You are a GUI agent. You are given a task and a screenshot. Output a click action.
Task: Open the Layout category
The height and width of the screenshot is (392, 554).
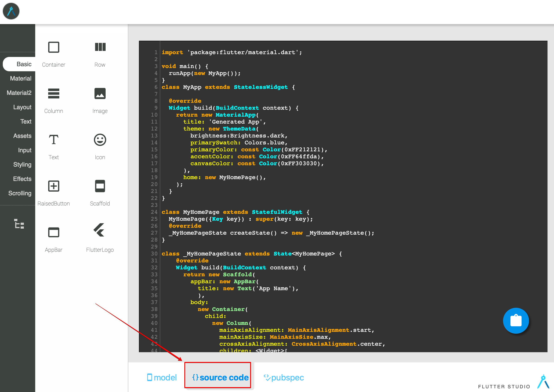click(22, 107)
